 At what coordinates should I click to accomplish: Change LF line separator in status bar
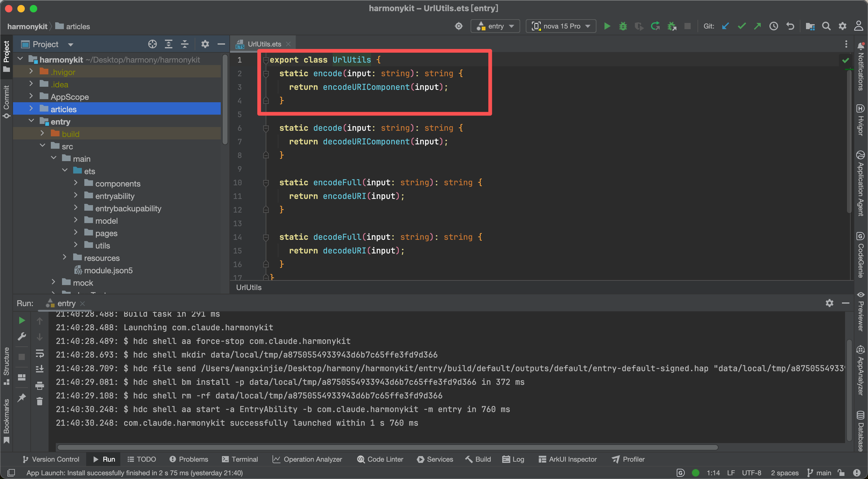(731, 472)
